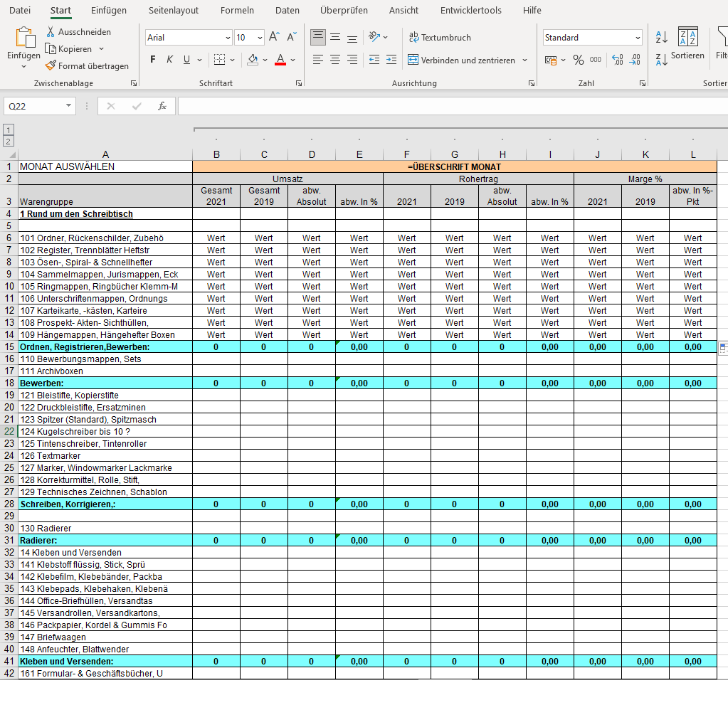Screen dimensions: 728x705
Task: Toggle Textumbruch wrap text
Action: click(440, 37)
